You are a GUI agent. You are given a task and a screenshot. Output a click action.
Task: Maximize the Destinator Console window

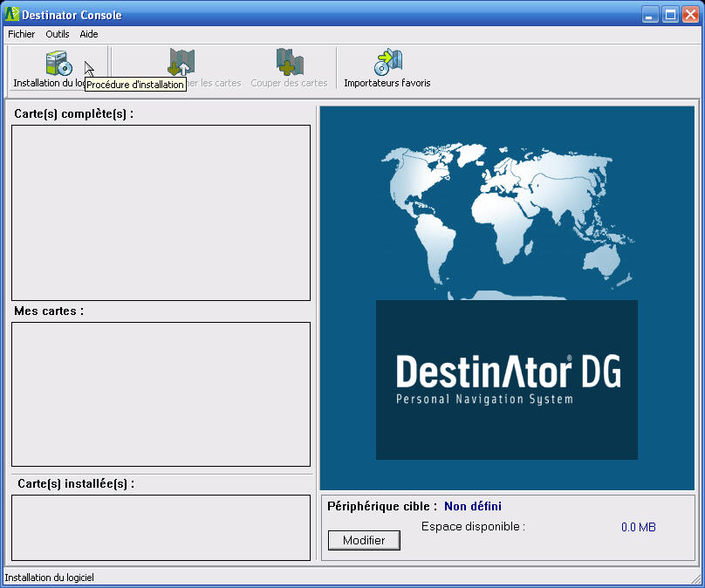670,15
